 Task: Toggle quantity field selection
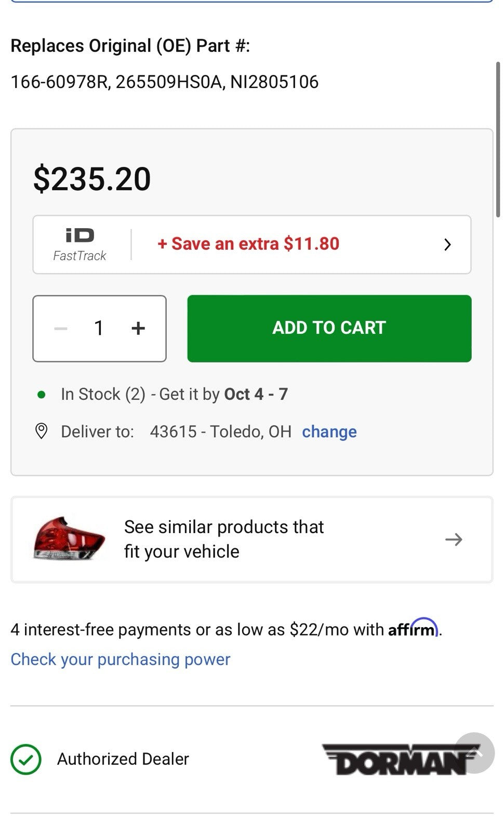point(99,328)
